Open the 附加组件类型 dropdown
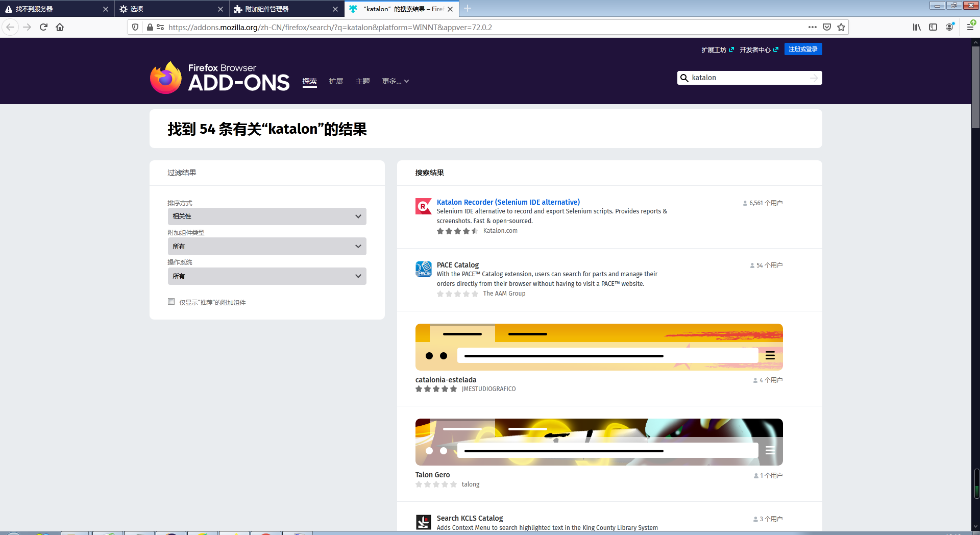 pos(267,246)
